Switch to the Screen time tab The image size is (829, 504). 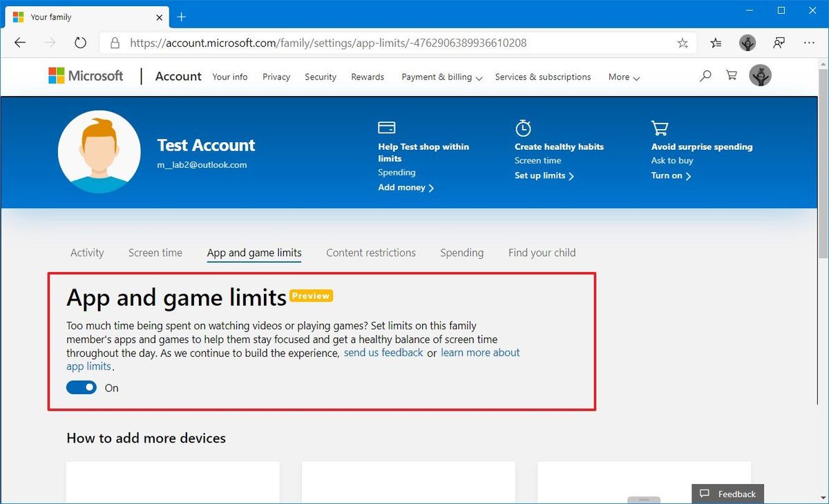(155, 253)
